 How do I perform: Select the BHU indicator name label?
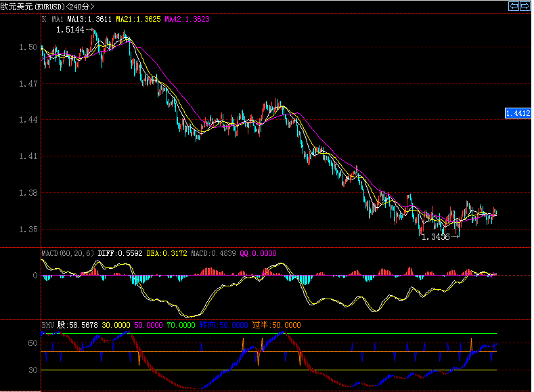(49, 325)
